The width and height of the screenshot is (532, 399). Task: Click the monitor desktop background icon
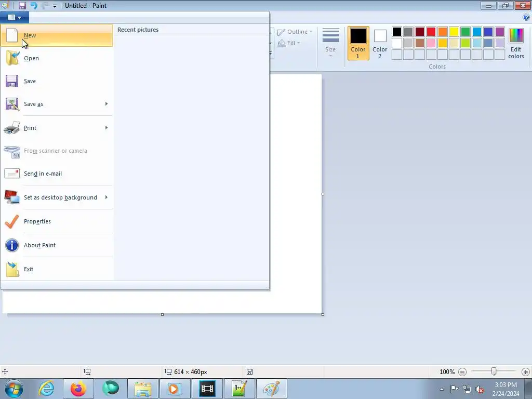[x=12, y=197]
